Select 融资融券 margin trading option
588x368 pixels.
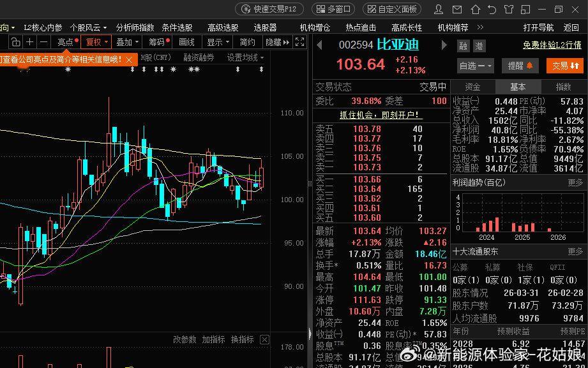point(199,57)
